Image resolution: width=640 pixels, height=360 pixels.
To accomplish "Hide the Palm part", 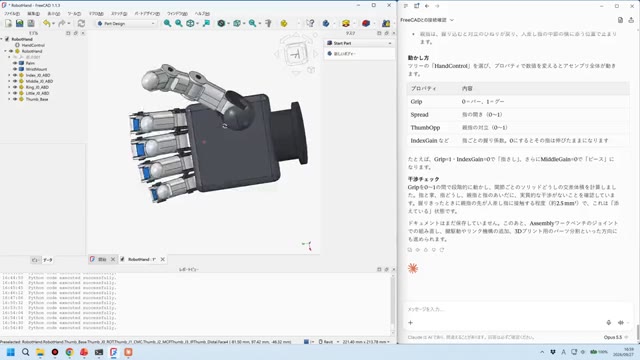I will pos(15,63).
